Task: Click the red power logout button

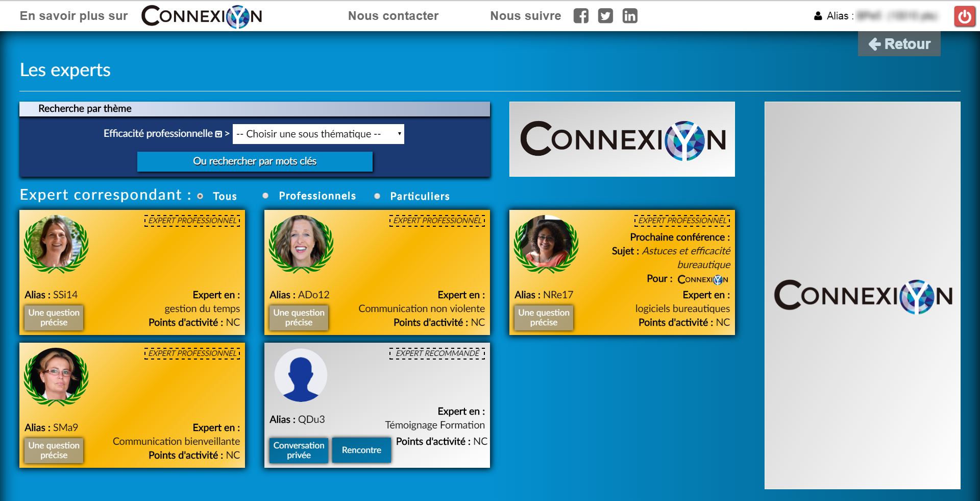Action: (965, 16)
